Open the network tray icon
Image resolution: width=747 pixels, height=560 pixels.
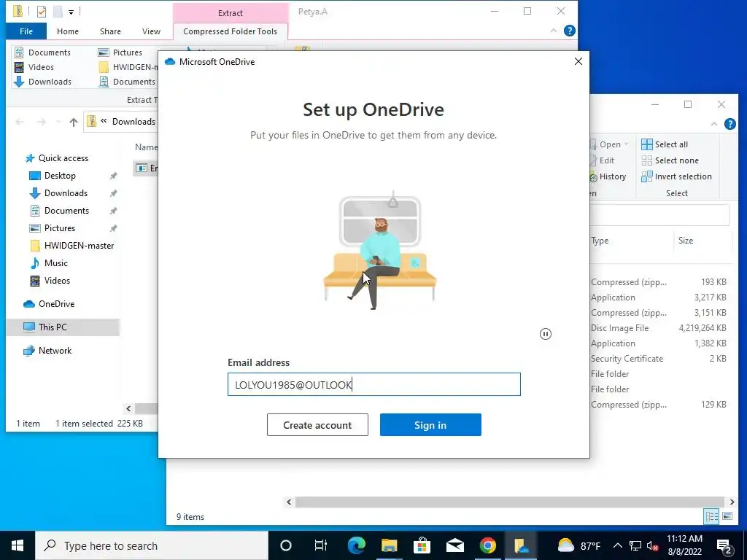[635, 545]
